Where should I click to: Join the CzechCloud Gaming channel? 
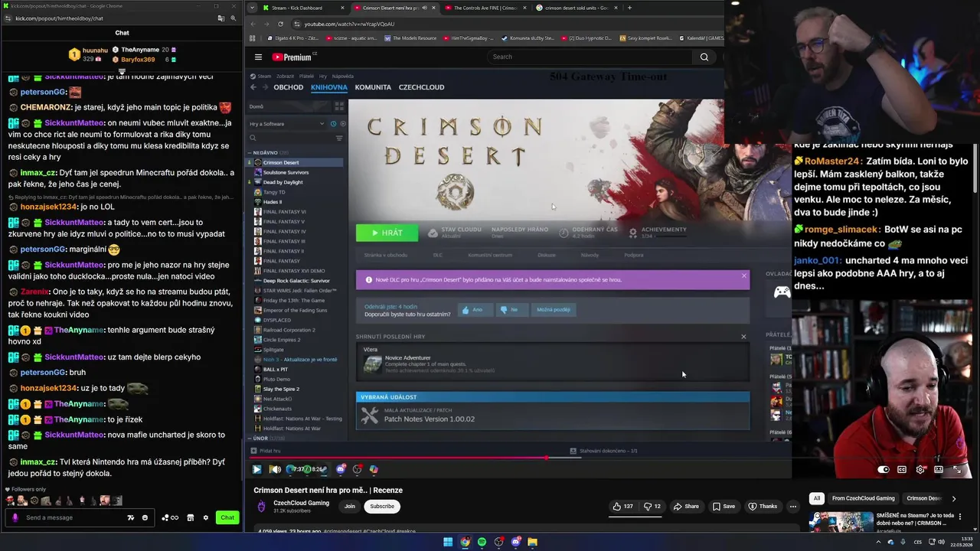pos(350,506)
